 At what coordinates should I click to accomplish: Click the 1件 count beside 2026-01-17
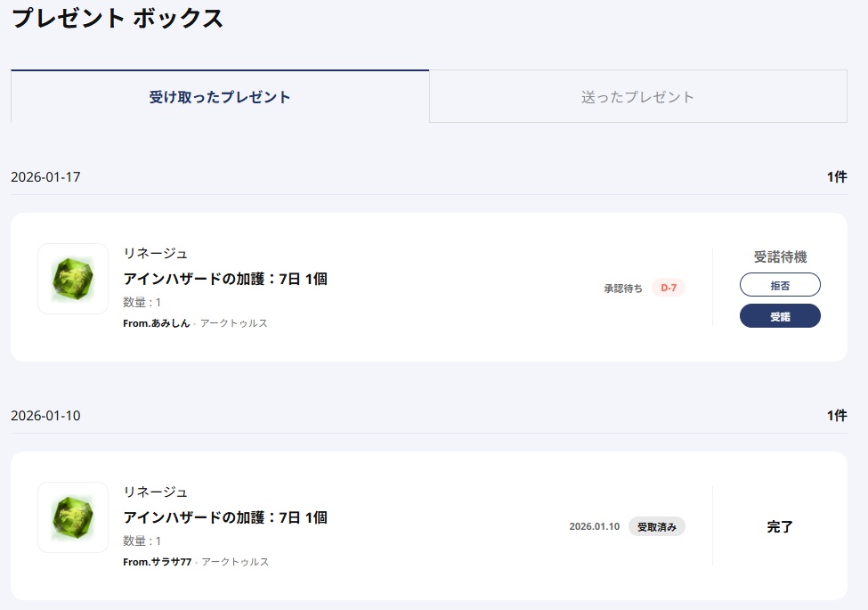836,177
